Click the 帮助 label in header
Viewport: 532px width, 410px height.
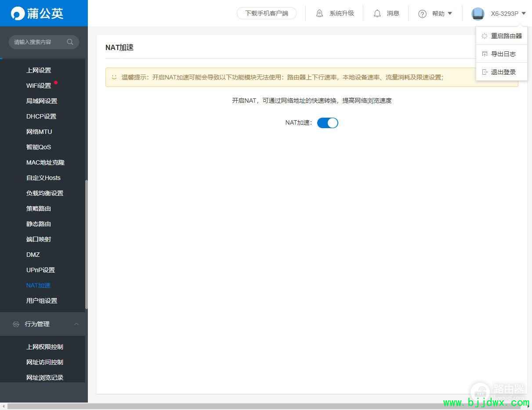(x=438, y=14)
